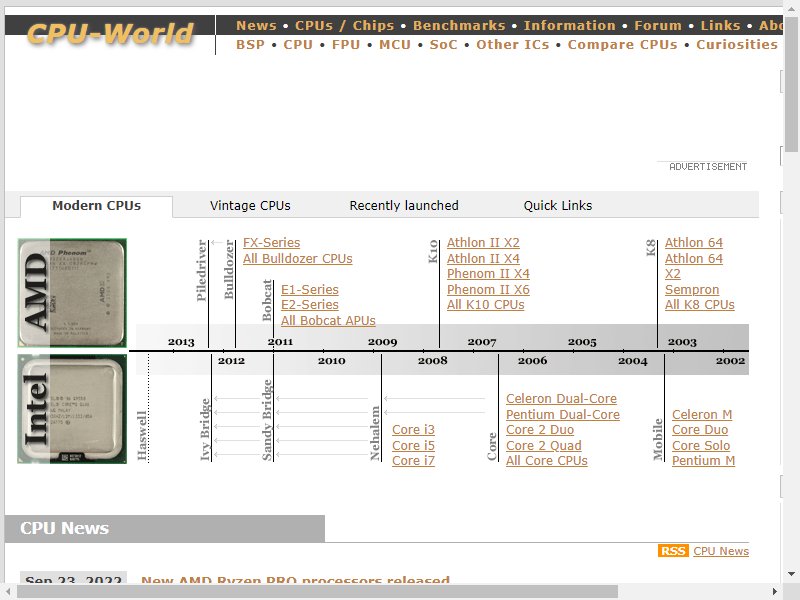Open All Core CPUs link
Image resolution: width=800 pixels, height=600 pixels.
[547, 461]
